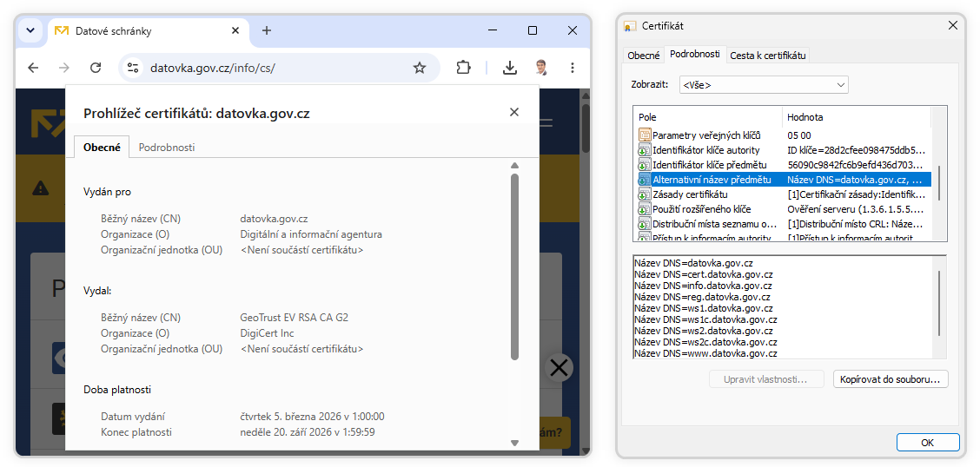Select Přístup k informacím autority row
The image size is (980, 467).
[783, 237]
